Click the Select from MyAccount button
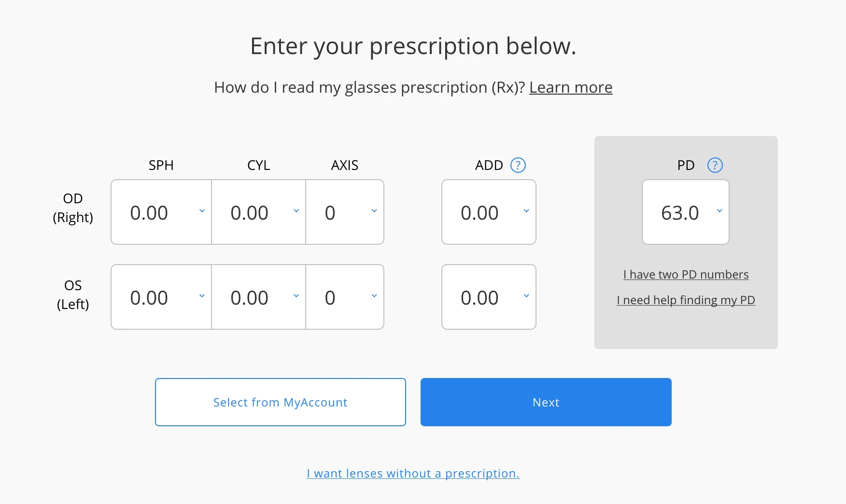Image resolution: width=846 pixels, height=504 pixels. tap(280, 402)
